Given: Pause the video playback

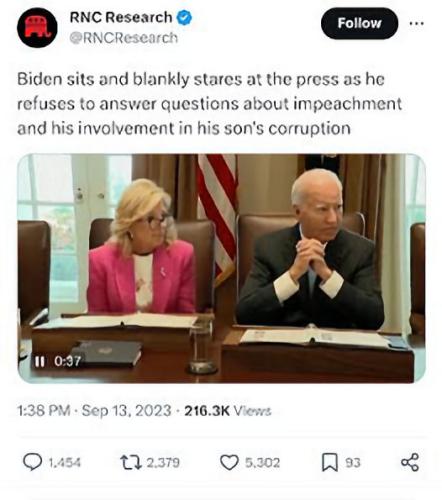Looking at the screenshot, I should 40,361.
